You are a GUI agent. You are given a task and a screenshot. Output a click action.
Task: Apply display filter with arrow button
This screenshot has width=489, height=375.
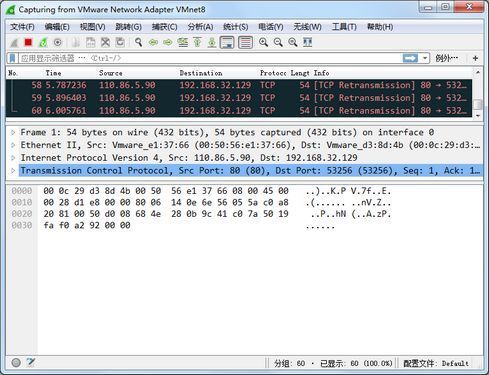click(410, 58)
